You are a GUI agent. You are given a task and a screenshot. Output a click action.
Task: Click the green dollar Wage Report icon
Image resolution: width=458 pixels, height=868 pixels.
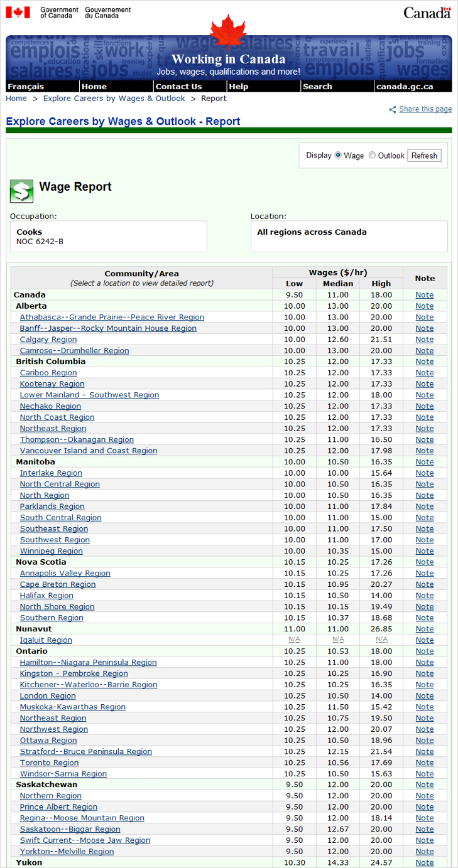21,191
